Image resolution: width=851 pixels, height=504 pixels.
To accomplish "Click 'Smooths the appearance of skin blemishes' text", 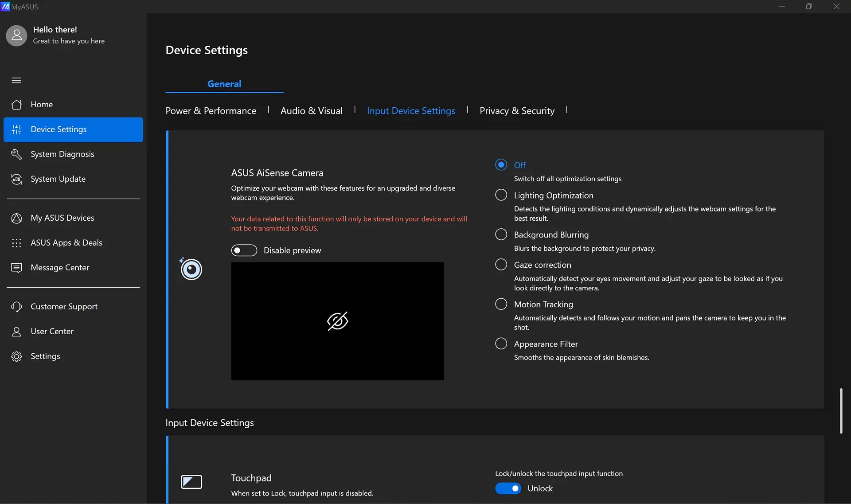I will (x=582, y=357).
